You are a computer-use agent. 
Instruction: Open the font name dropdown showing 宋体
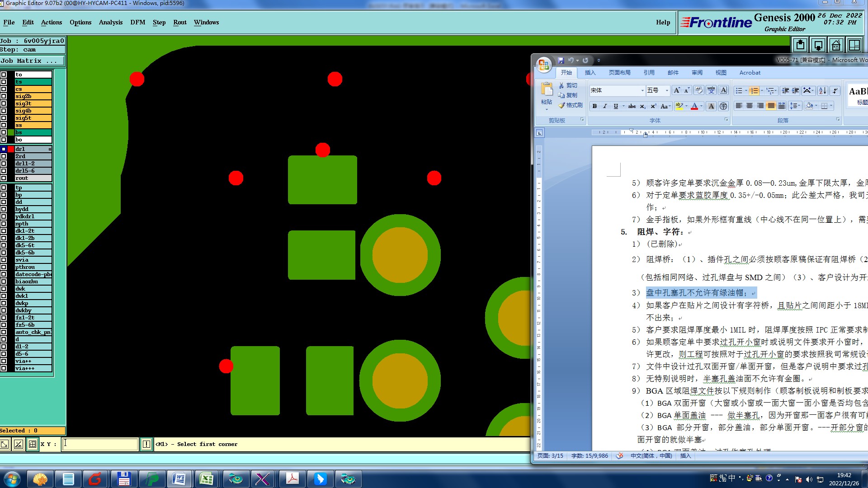point(642,91)
